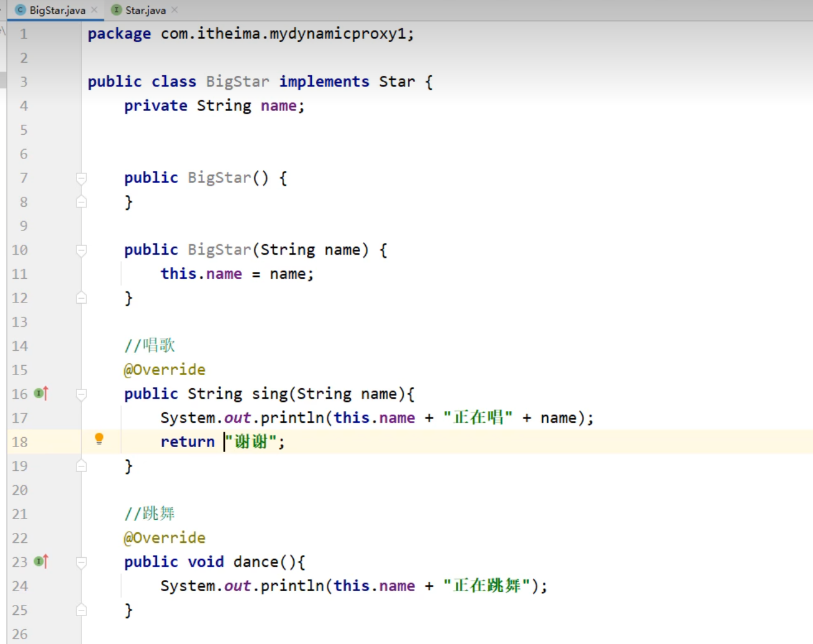Click line number 17 in the gutter
813x644 pixels.
coord(20,418)
